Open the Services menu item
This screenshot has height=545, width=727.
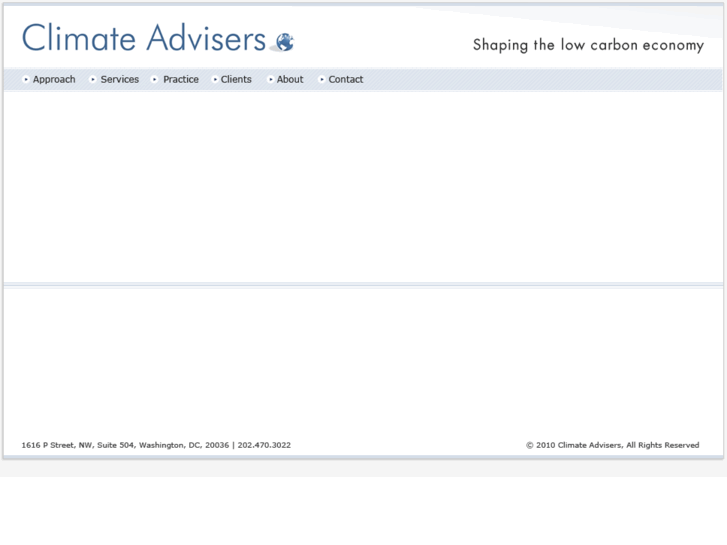click(x=120, y=79)
